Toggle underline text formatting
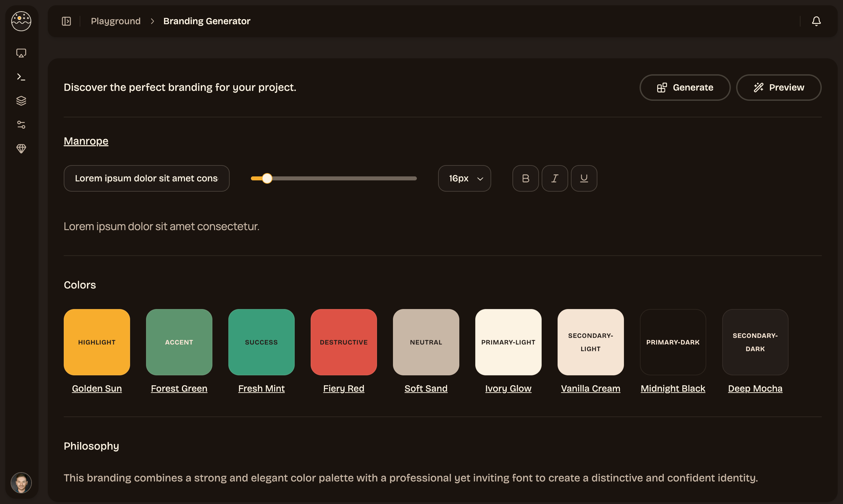The height and width of the screenshot is (504, 843). [x=584, y=178]
